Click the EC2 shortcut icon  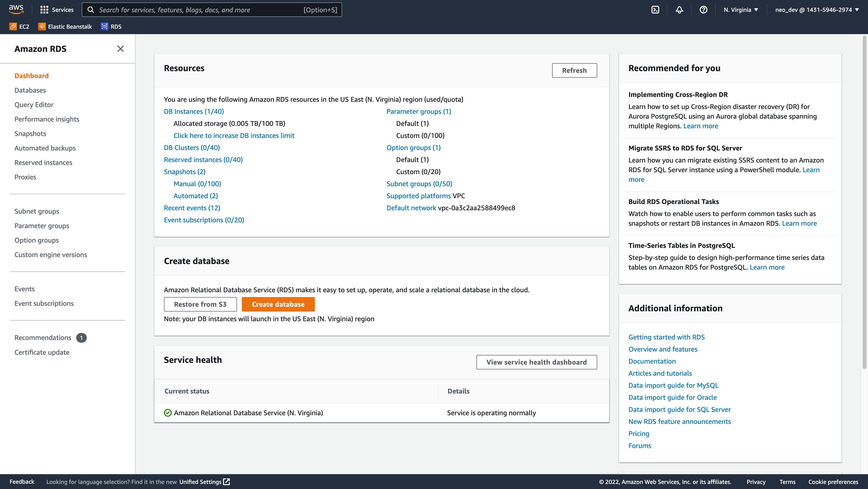click(x=13, y=26)
